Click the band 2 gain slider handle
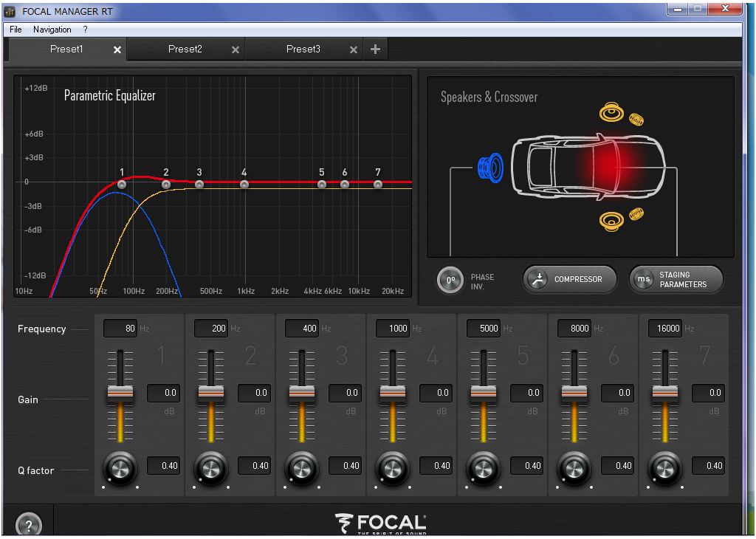756x539 pixels. [211, 394]
